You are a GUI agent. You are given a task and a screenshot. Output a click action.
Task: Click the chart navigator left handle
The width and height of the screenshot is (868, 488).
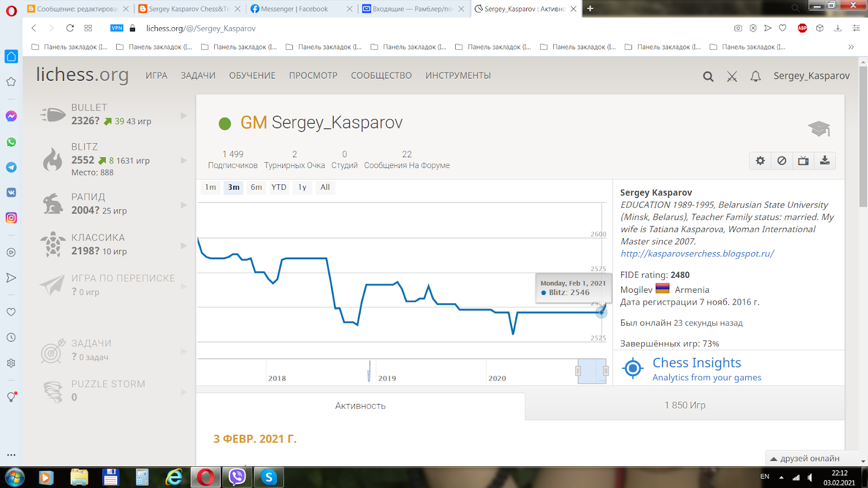[x=578, y=371]
